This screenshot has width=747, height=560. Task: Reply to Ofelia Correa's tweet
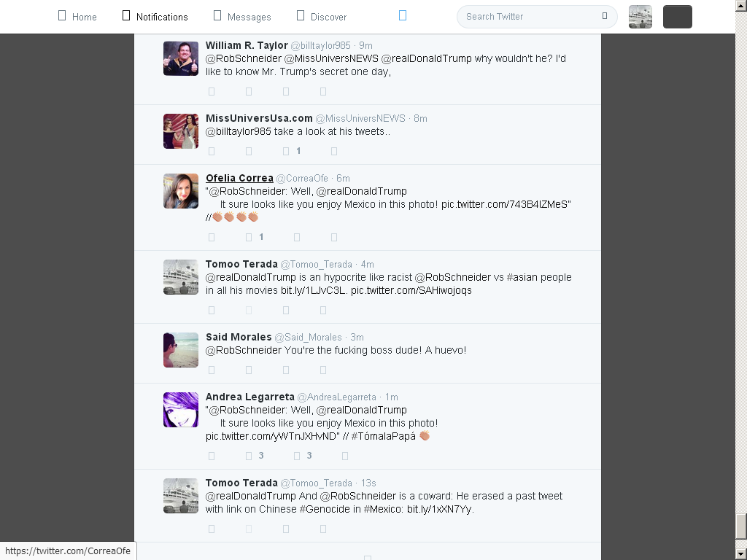pyautogui.click(x=212, y=237)
